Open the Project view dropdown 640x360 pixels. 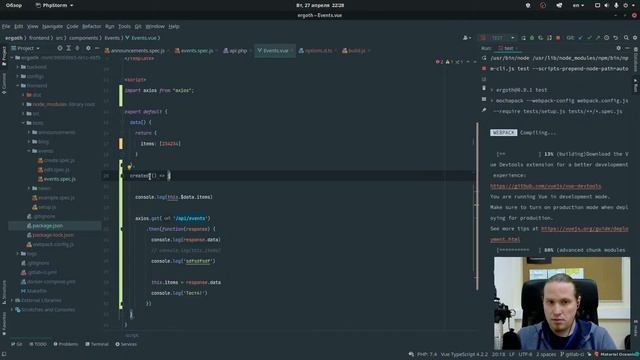(x=26, y=48)
